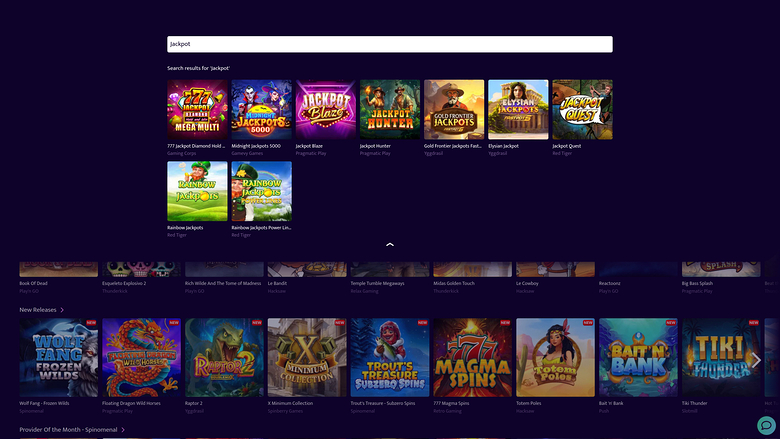This screenshot has height=439, width=780.
Task: Open Raptor 2 game thumbnail
Action: (x=224, y=357)
